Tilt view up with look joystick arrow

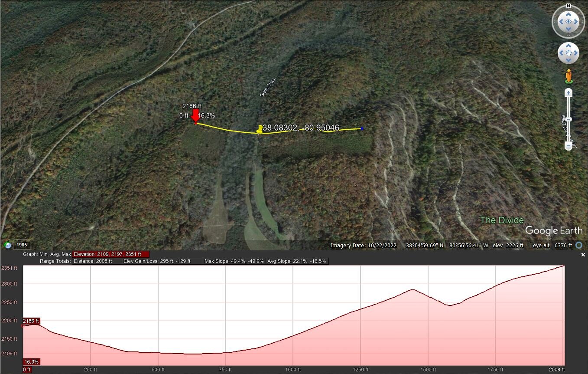568,13
